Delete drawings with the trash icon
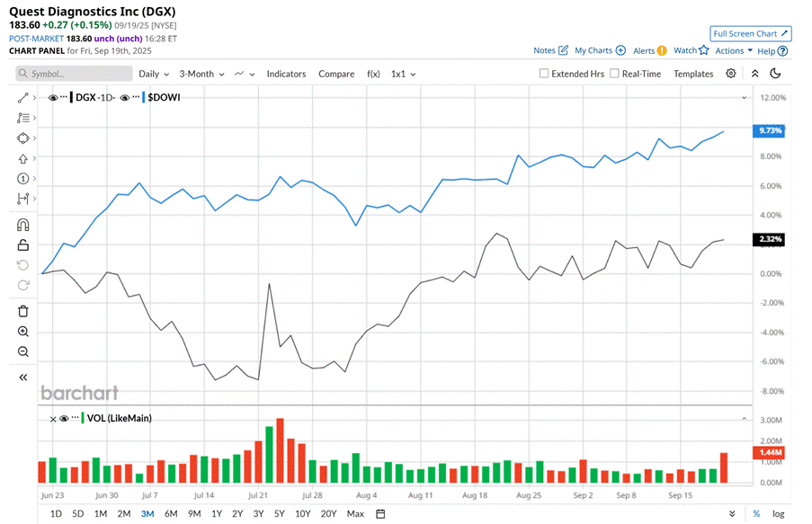 22,311
